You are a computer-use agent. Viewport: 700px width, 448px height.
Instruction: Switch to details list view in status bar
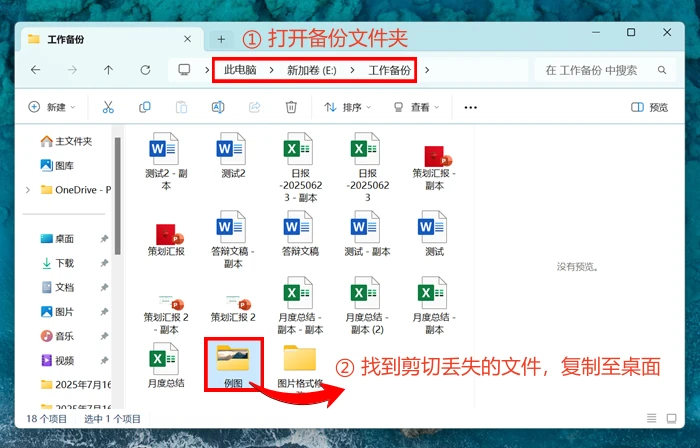(652, 418)
